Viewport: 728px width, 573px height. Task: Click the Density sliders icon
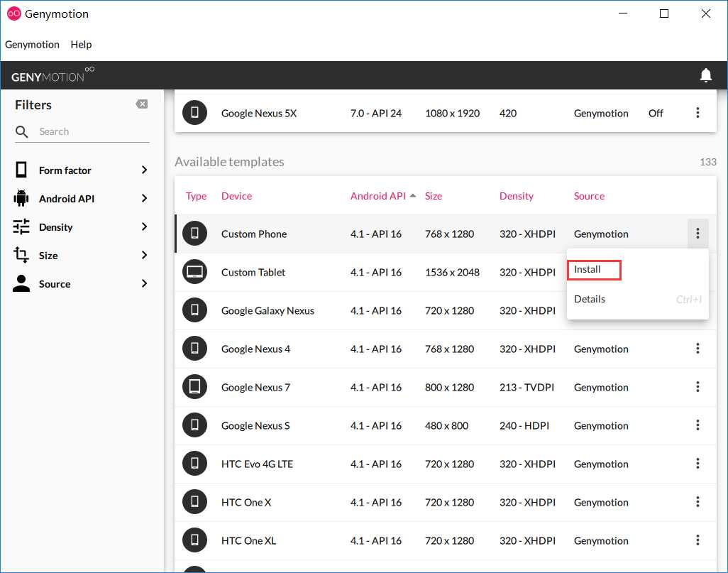click(21, 227)
